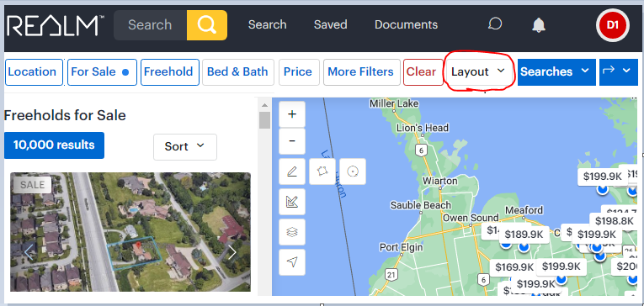644x306 pixels.
Task: Click the REALM logo
Action: 55,26
